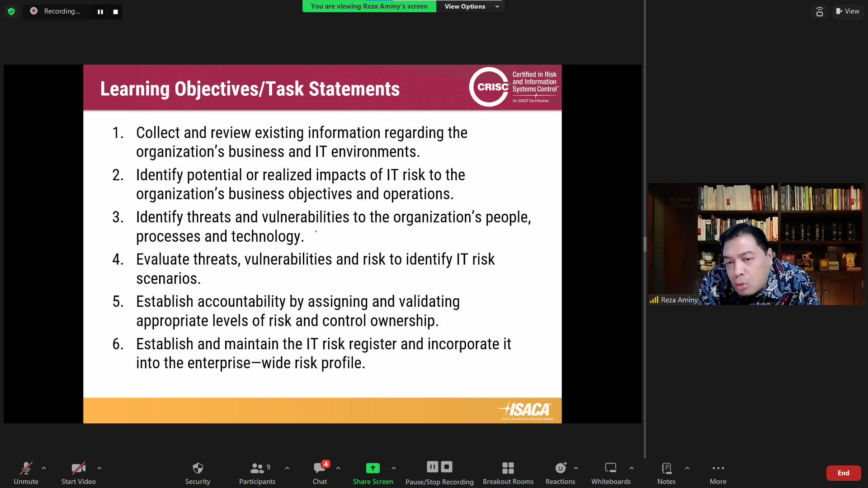Open the Reactions menu

560,469
